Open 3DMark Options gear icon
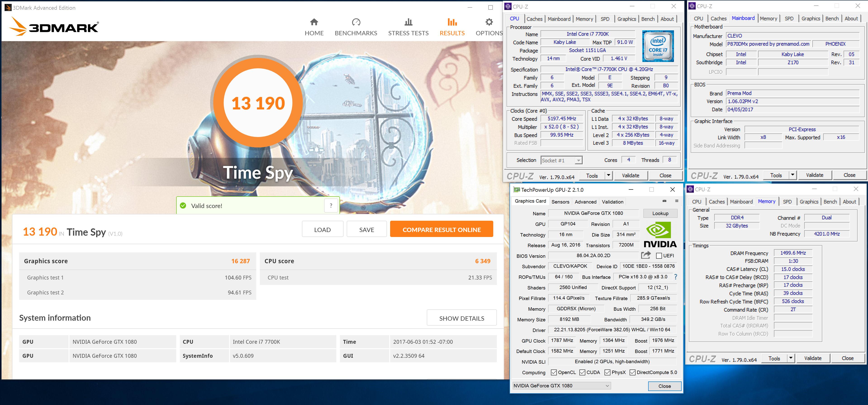Screen dimensions: 868x405 [x=489, y=22]
